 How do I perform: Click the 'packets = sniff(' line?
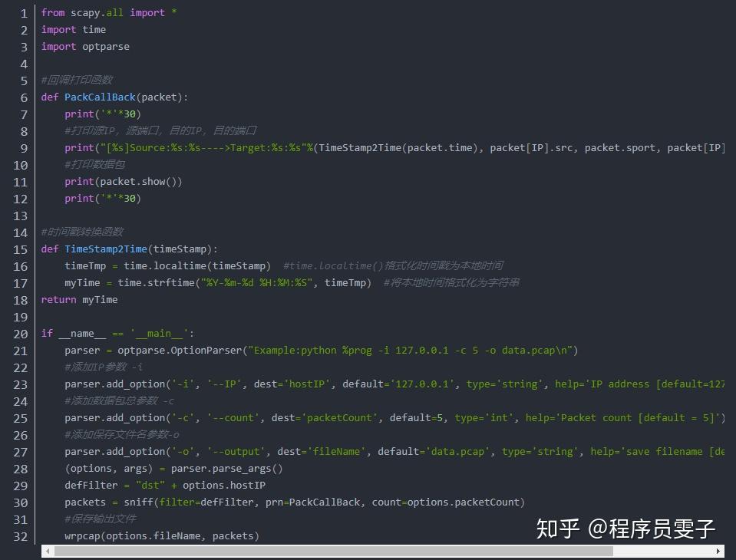295,502
